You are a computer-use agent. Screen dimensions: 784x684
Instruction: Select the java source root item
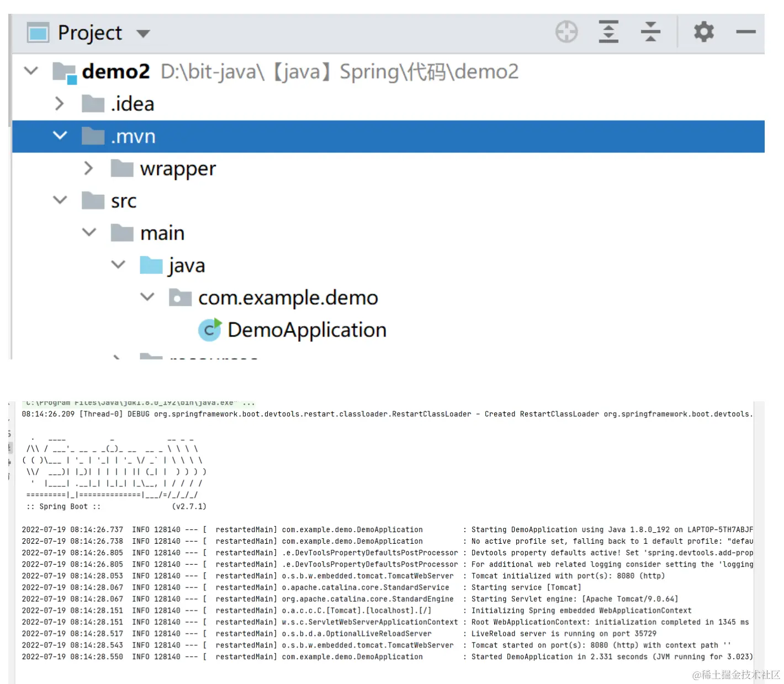(x=187, y=266)
